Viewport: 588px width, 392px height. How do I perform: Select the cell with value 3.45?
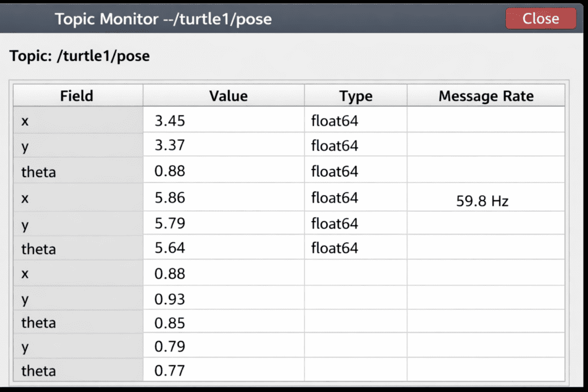170,121
